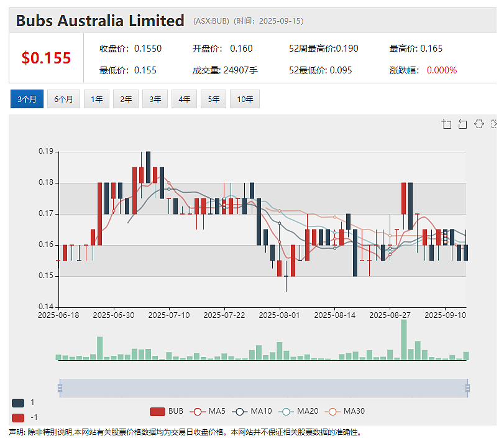Click the 最低价: 0.155 text

click(128, 70)
